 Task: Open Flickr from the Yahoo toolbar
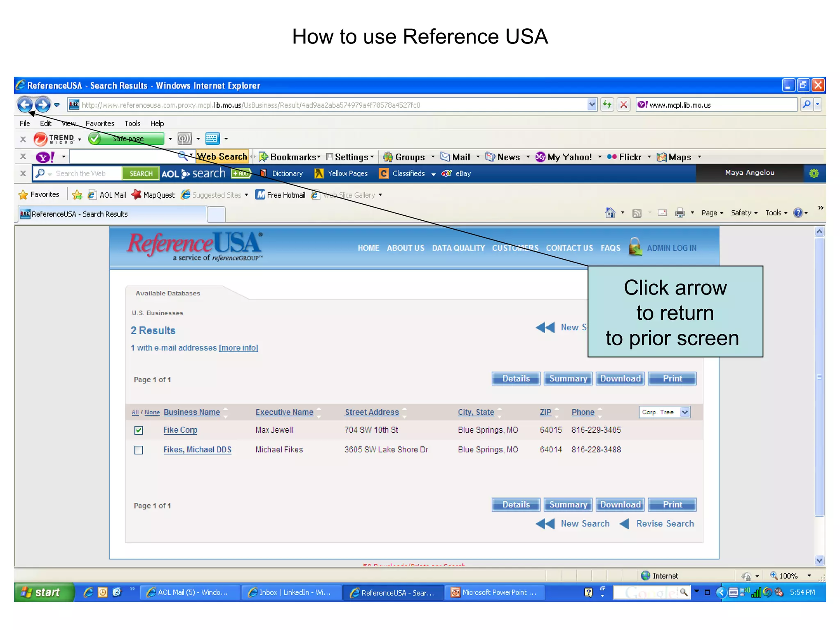[x=624, y=157]
